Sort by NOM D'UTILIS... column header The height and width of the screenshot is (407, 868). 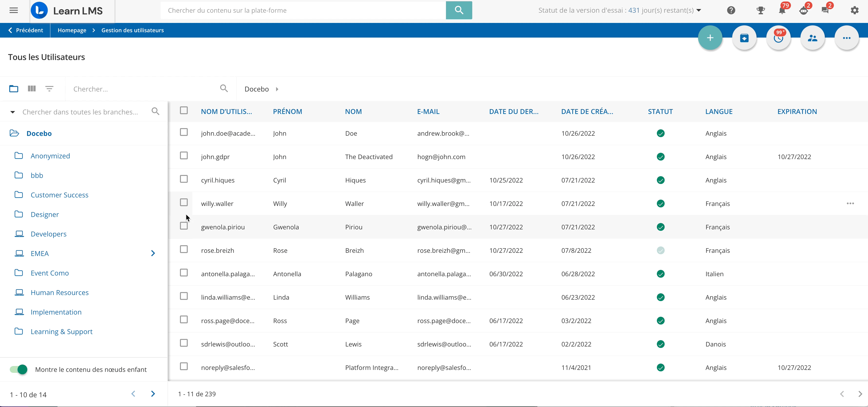click(227, 112)
